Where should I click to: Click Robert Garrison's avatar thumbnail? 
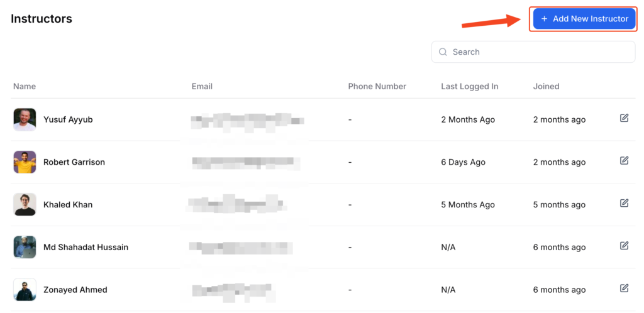(x=25, y=162)
